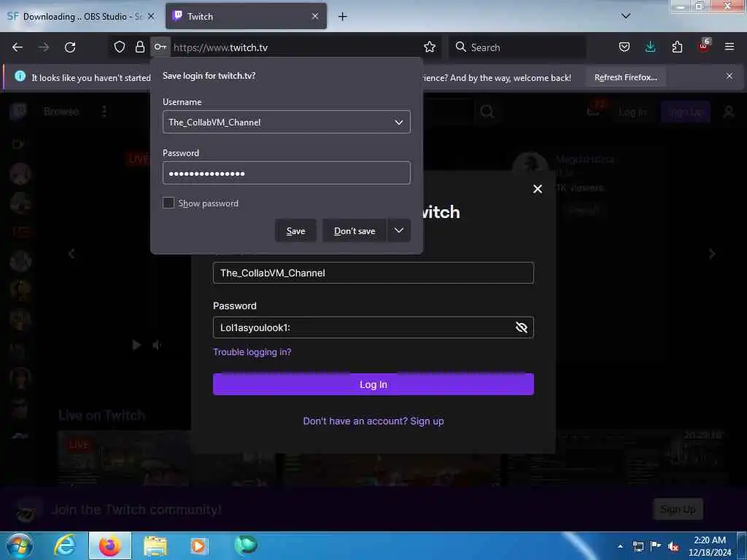Click the Twitch login username field
747x560 pixels.
tap(373, 273)
